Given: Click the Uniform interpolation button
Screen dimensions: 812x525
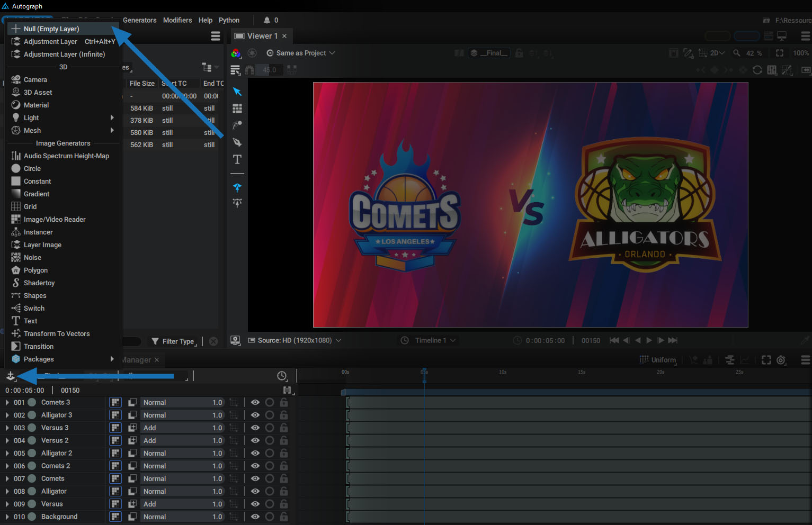Looking at the screenshot, I should pyautogui.click(x=658, y=360).
